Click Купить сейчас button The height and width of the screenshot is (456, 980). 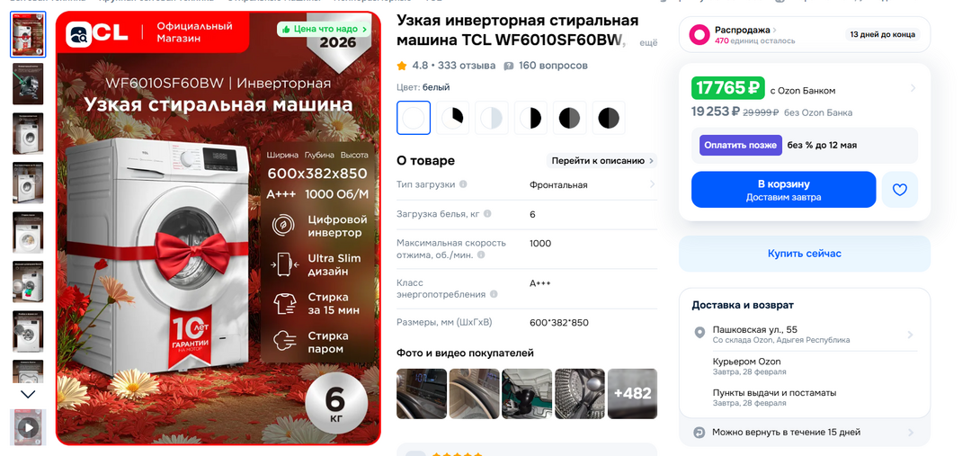[x=805, y=254]
